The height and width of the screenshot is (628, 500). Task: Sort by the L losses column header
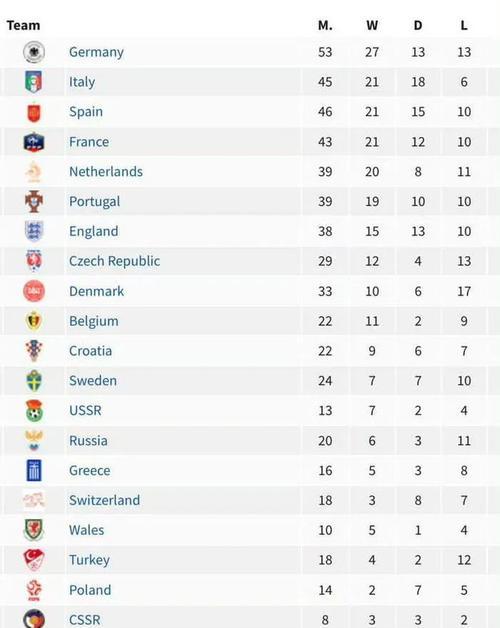click(x=464, y=25)
